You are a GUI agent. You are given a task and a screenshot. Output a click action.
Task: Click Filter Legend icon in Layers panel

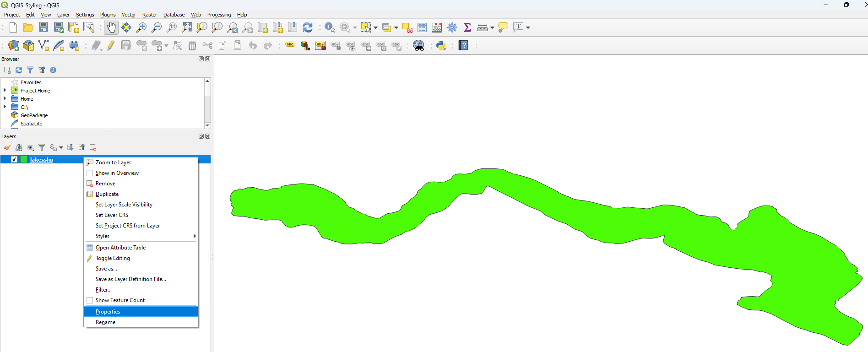(x=42, y=147)
